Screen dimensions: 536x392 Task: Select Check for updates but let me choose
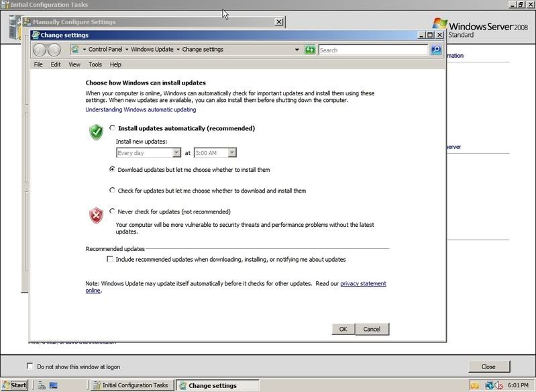[112, 190]
